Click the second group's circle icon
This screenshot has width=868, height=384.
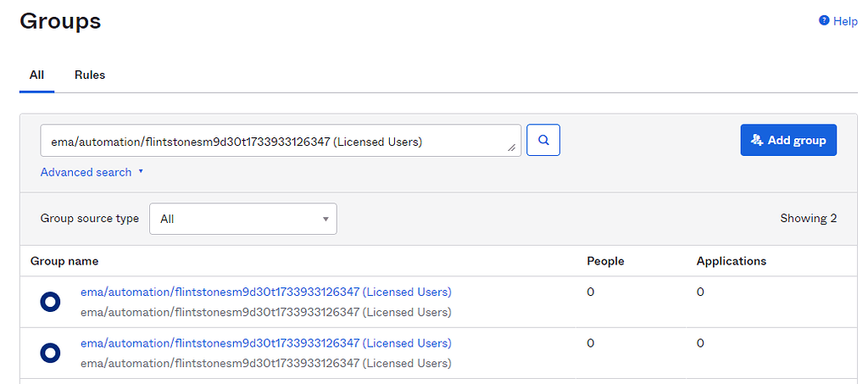50,353
